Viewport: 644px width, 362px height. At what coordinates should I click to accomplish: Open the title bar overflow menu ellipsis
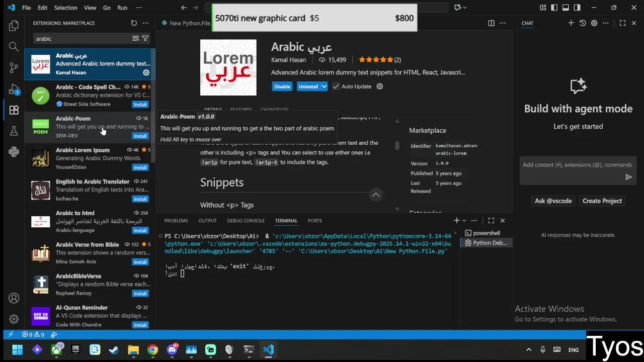tap(139, 8)
